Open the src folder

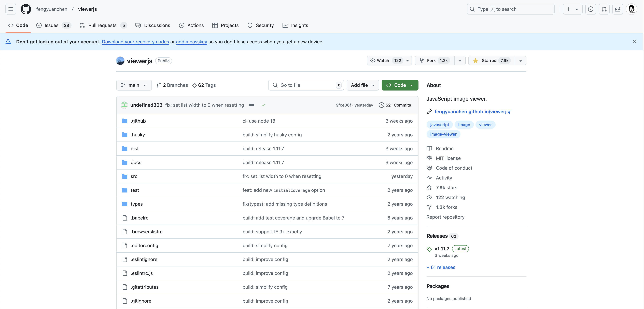click(134, 176)
